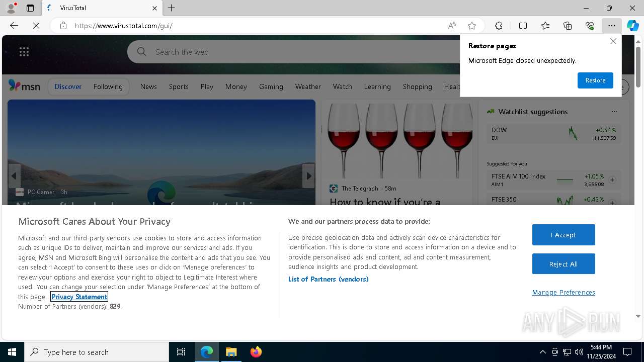Screen dimensions: 644x362
Task: Open the Windows Start menu
Action: (x=12, y=352)
